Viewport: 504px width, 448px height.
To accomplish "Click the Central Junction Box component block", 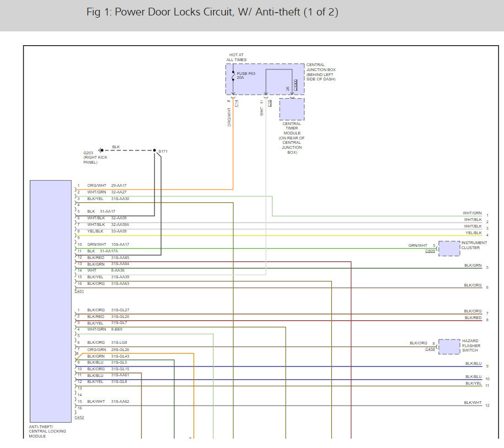I will click(265, 79).
